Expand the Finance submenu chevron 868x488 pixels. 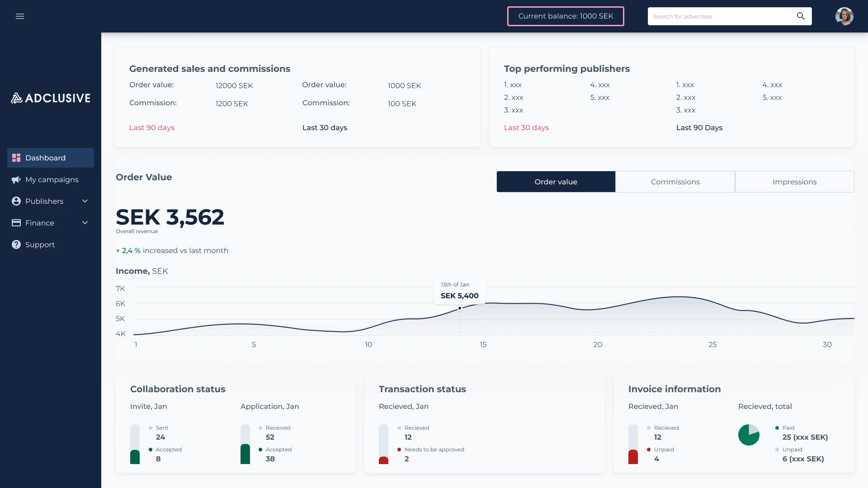[x=85, y=223]
